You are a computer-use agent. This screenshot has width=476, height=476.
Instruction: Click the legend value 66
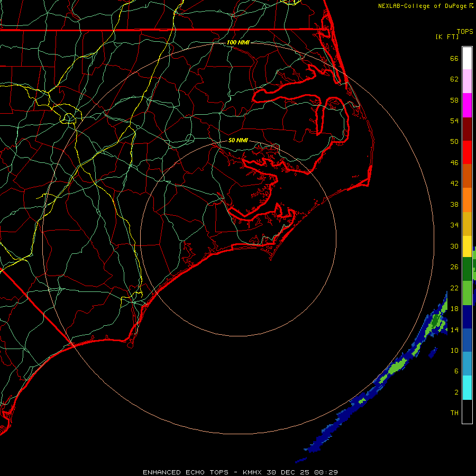pyautogui.click(x=454, y=58)
